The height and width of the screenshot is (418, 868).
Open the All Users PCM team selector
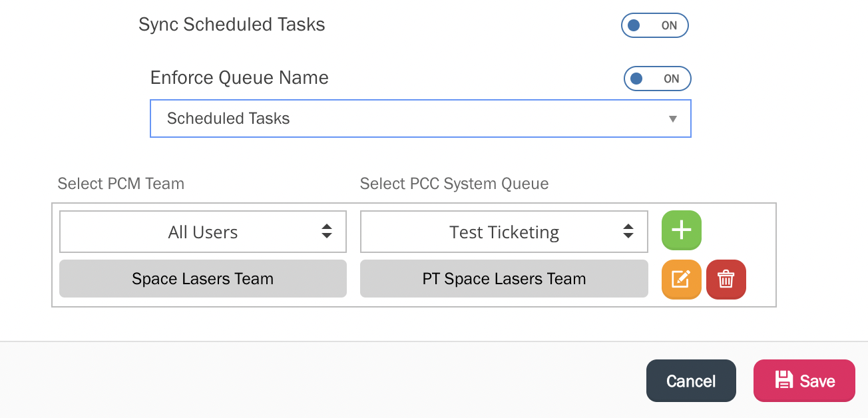(x=203, y=232)
